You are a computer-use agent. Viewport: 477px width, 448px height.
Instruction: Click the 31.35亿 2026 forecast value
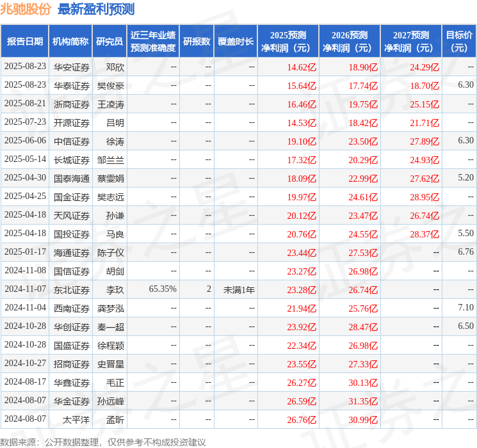[363, 401]
